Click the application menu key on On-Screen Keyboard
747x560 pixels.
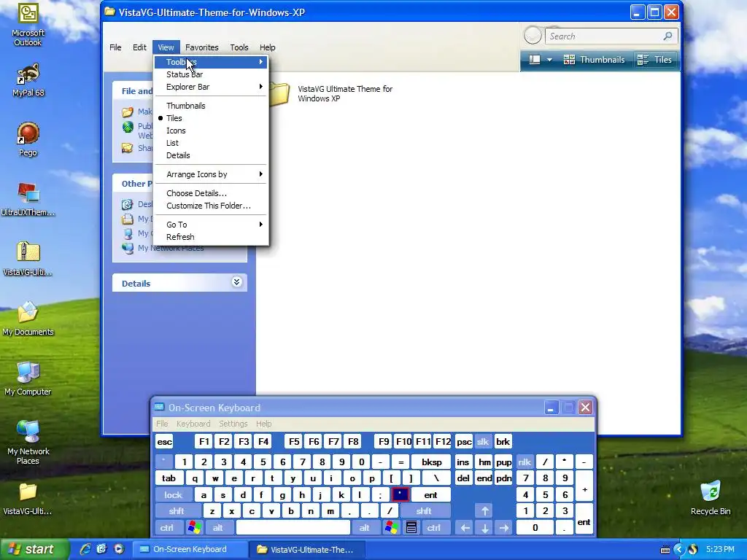[411, 528]
